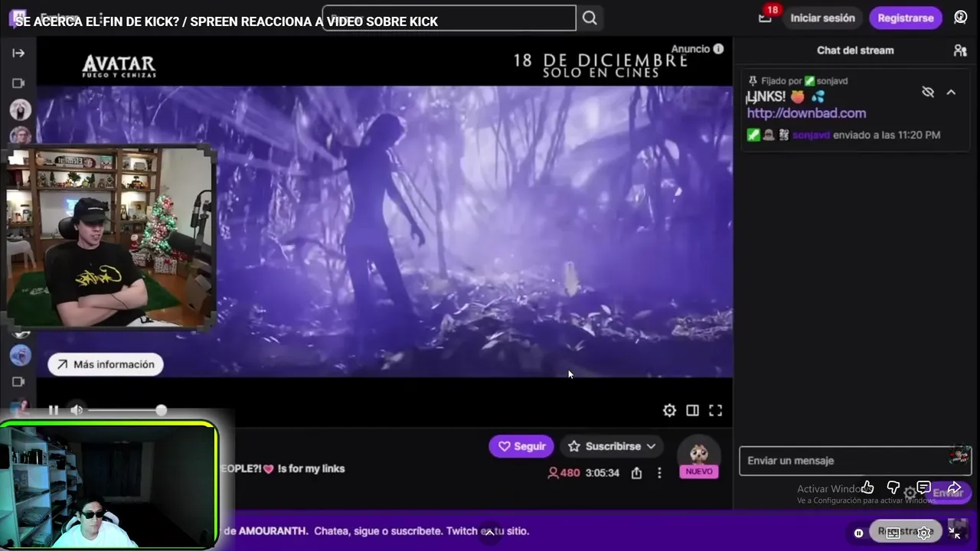This screenshot has width=980, height=551.
Task: Toggle the bottom-right captions icon
Action: pos(893,533)
